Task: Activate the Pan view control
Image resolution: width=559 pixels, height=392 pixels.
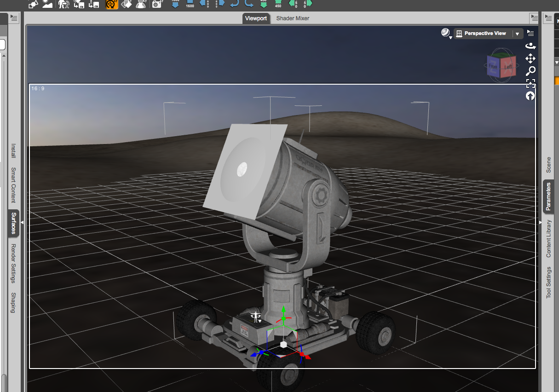Action: [x=530, y=58]
